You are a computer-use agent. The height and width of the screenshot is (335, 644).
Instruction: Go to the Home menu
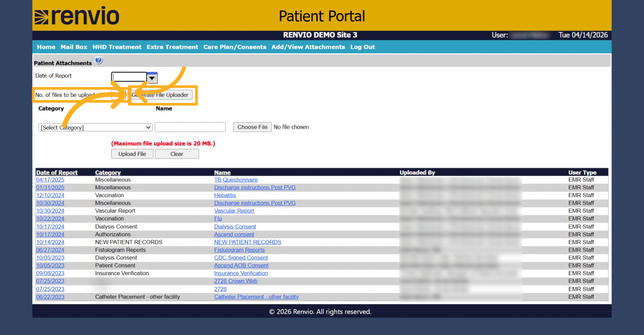pos(46,47)
